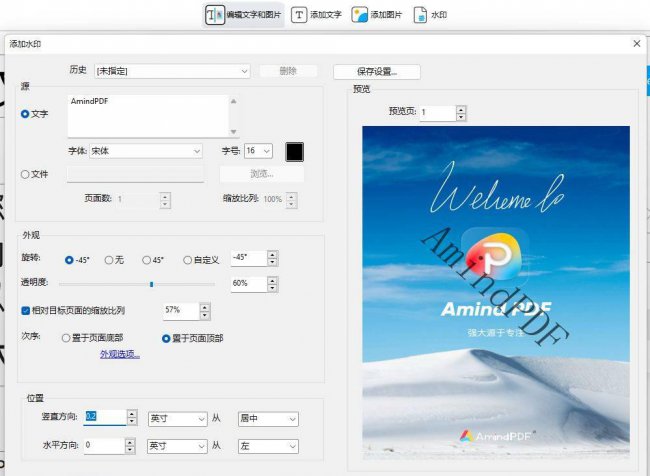Select the Edit Text and Images tool (编辑文字和图片)

pyautogui.click(x=243, y=15)
